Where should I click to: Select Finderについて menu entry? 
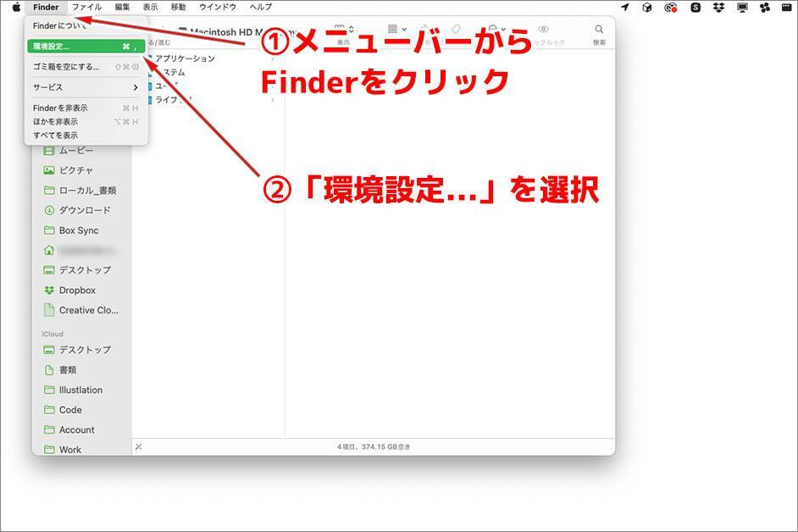click(86, 26)
